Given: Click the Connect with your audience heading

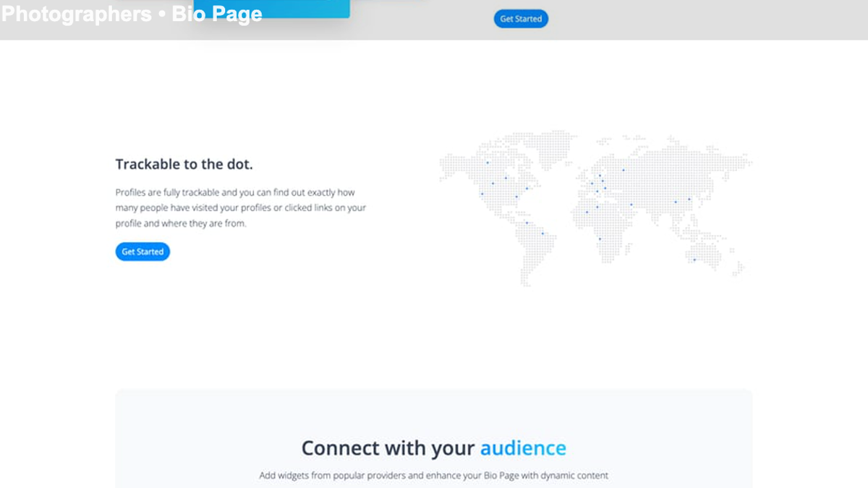Looking at the screenshot, I should (x=434, y=448).
